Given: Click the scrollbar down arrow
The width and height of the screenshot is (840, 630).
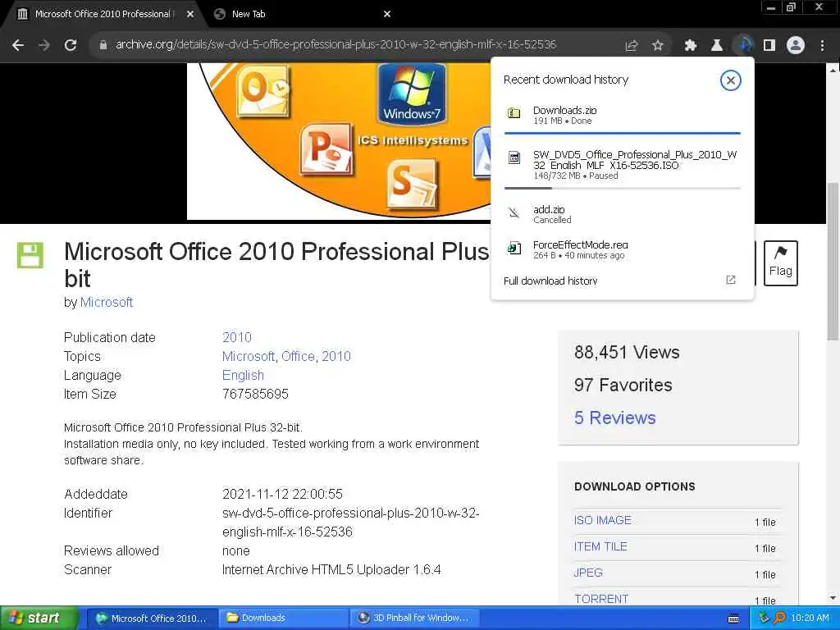Looking at the screenshot, I should (833, 598).
